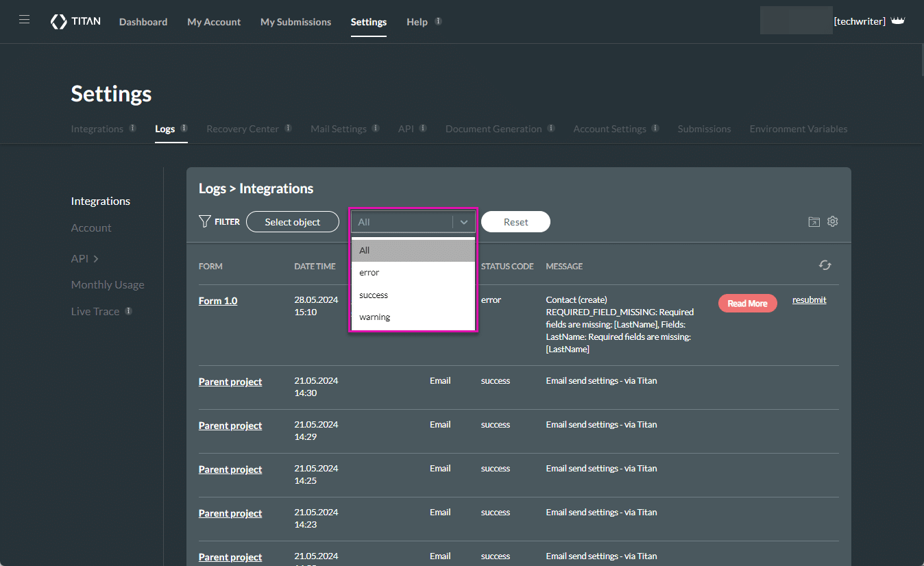Click the resubmit link
This screenshot has height=566, width=924.
point(809,300)
